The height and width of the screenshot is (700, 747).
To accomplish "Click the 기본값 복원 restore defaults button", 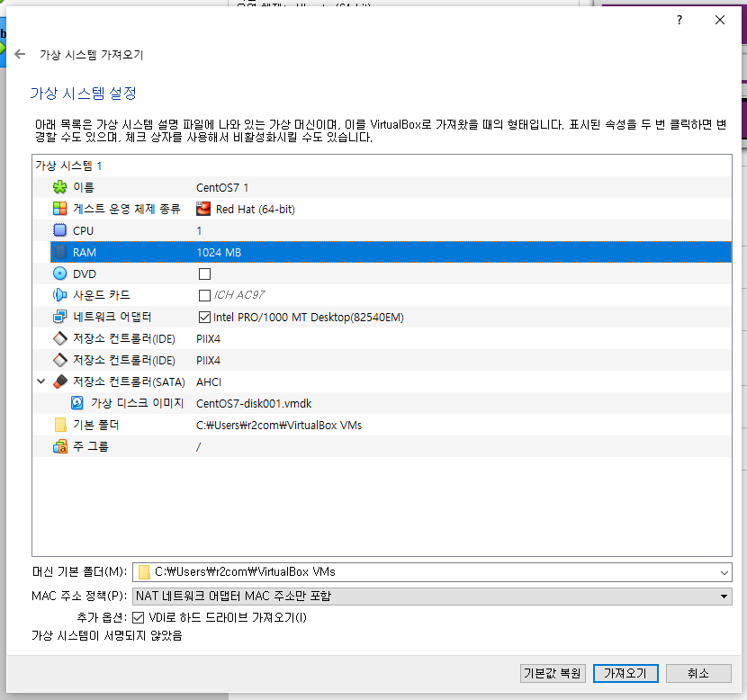I will [x=553, y=673].
